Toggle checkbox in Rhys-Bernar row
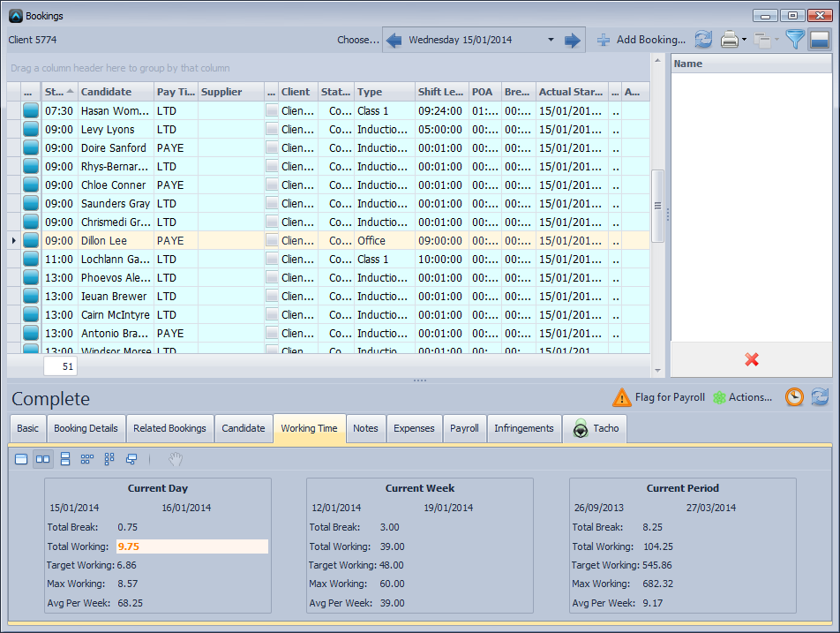The width and height of the screenshot is (840, 633). [272, 166]
